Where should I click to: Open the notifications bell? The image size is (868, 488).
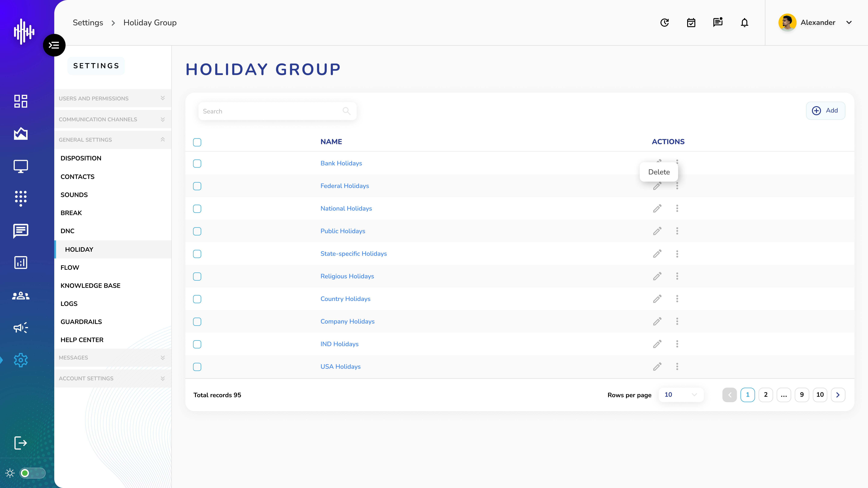click(744, 23)
